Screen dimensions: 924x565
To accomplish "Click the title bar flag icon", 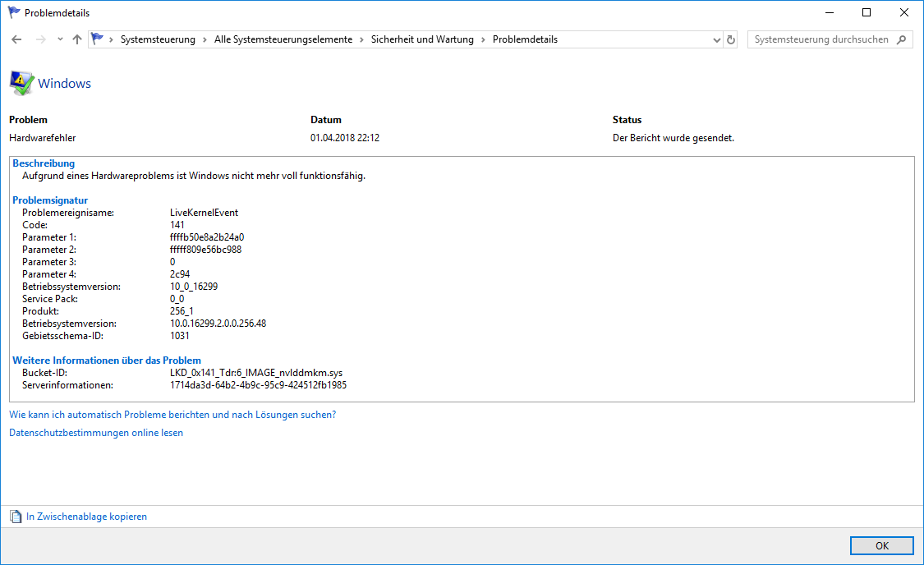I will point(14,12).
